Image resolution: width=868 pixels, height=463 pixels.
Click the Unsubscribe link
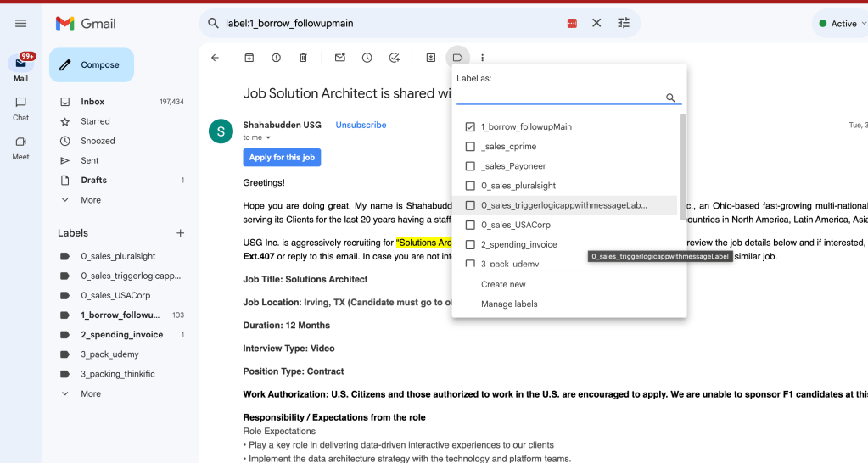pyautogui.click(x=361, y=125)
